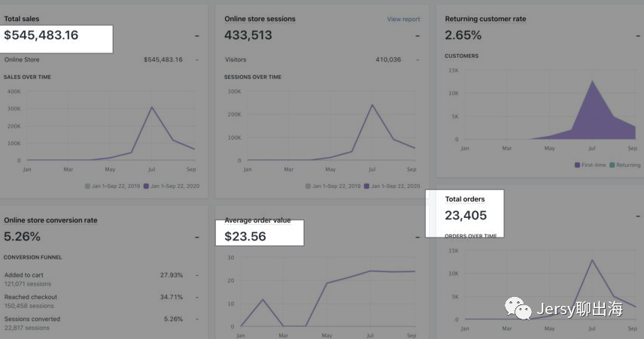Click the WeChat logo icon in the watermark
Screen dimensions: 644x339
(518, 307)
